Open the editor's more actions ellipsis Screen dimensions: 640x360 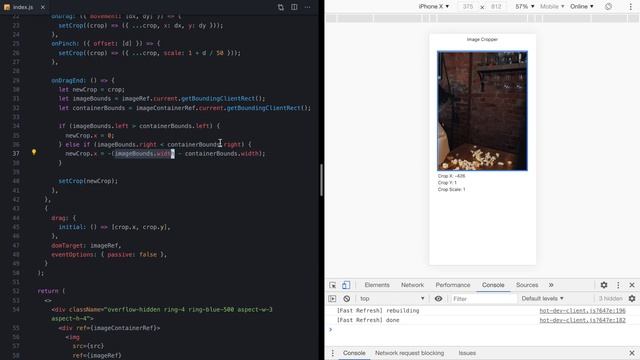(x=307, y=7)
